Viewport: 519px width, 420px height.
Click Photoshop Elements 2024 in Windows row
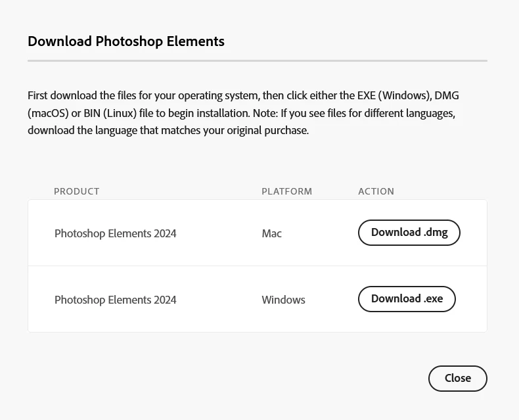pyautogui.click(x=115, y=300)
